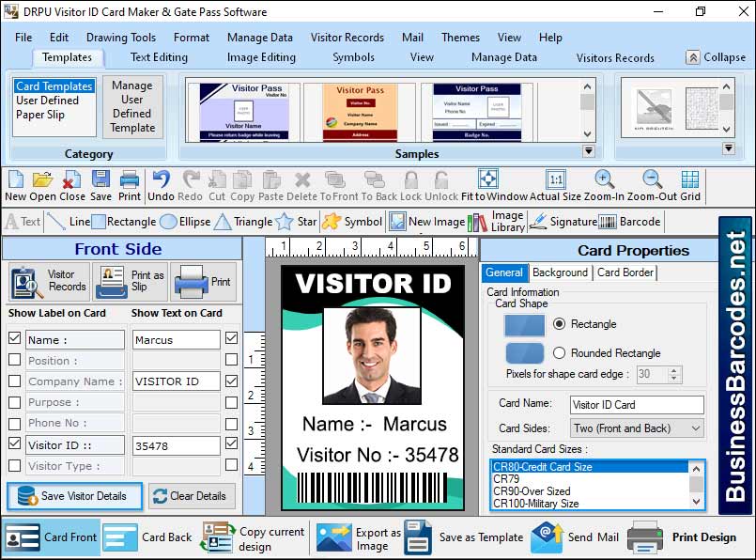Expand the Samples panel dropdown arrow
The image size is (756, 560).
[587, 150]
